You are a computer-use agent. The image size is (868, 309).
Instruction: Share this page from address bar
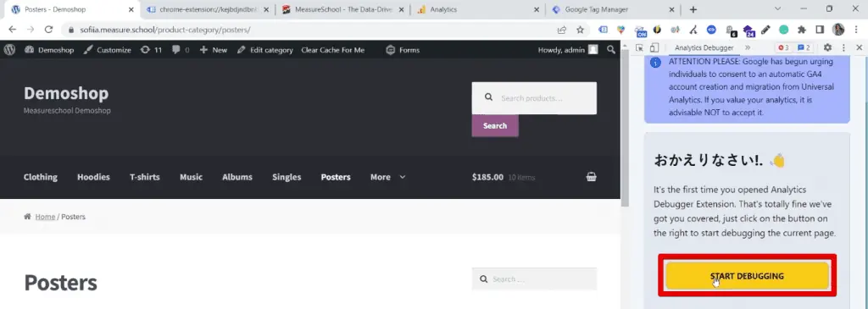[562, 30]
